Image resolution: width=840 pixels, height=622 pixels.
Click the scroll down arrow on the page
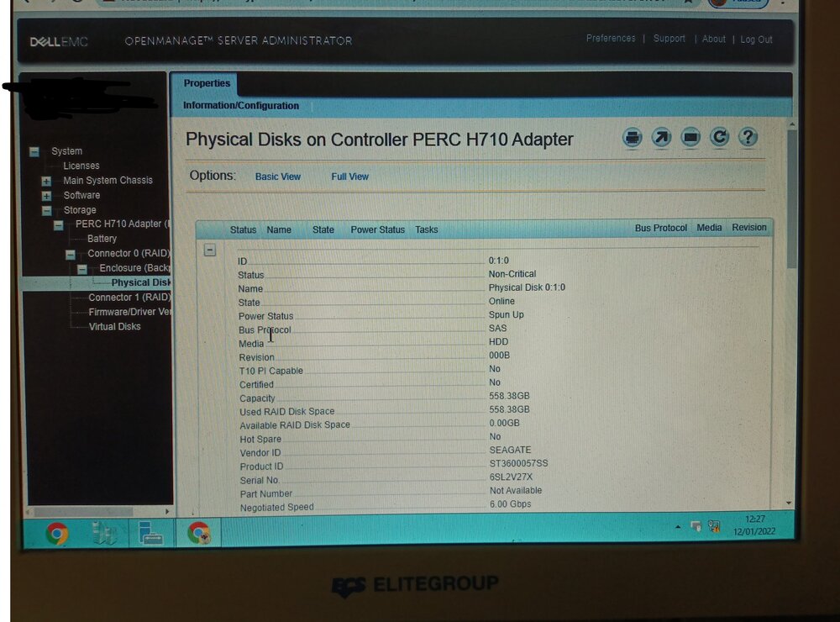point(789,503)
